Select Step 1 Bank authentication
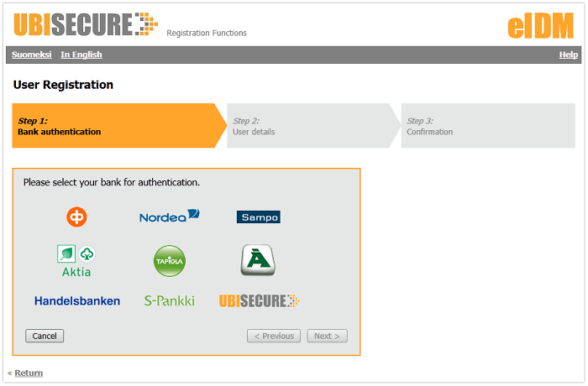This screenshot has width=588, height=386. [x=119, y=126]
